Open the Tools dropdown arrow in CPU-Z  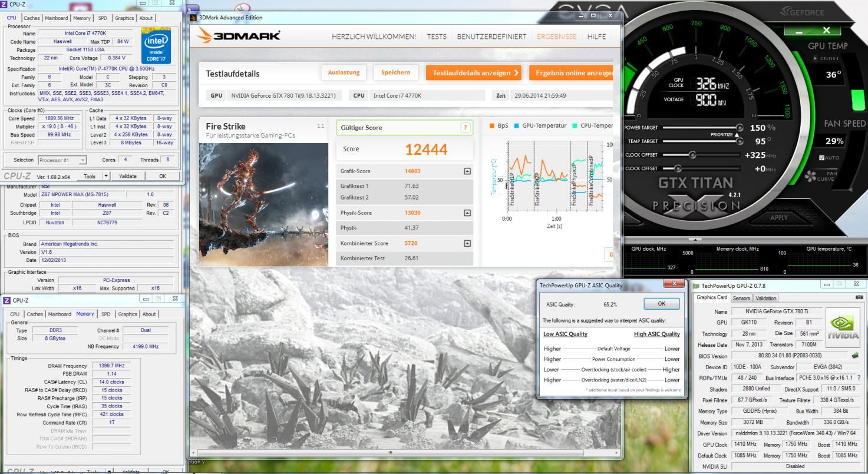pyautogui.click(x=106, y=176)
